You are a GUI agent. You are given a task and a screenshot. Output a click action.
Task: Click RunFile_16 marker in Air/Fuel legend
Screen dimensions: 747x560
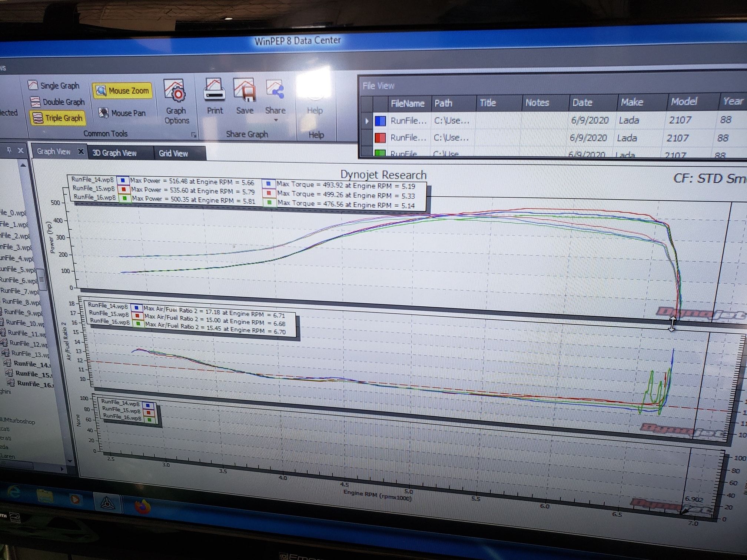(138, 324)
